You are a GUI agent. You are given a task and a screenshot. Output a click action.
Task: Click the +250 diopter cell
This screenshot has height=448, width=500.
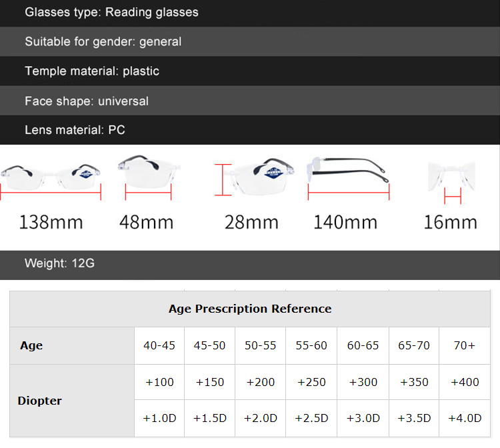pyautogui.click(x=312, y=382)
